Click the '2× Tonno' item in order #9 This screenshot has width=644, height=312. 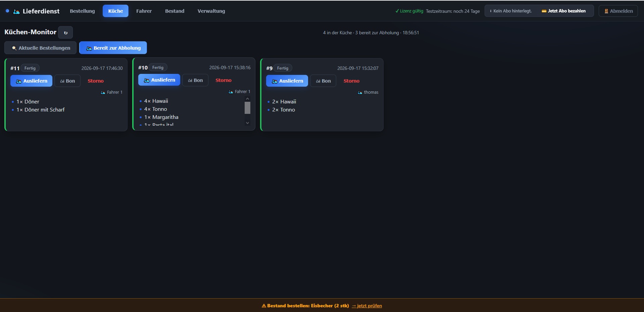(x=284, y=110)
